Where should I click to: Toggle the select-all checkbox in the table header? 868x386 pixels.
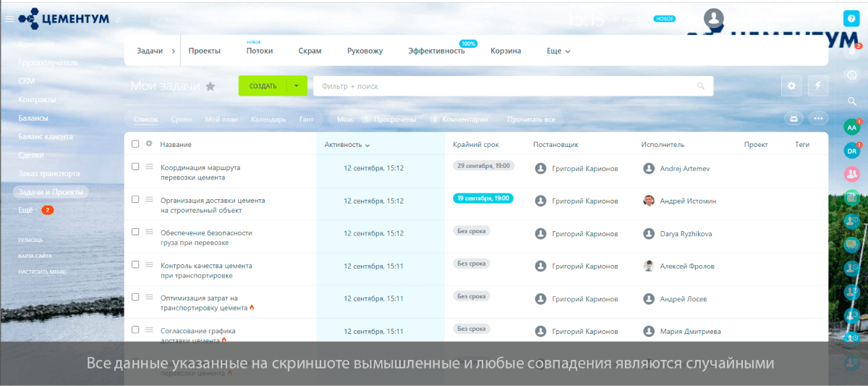point(135,143)
